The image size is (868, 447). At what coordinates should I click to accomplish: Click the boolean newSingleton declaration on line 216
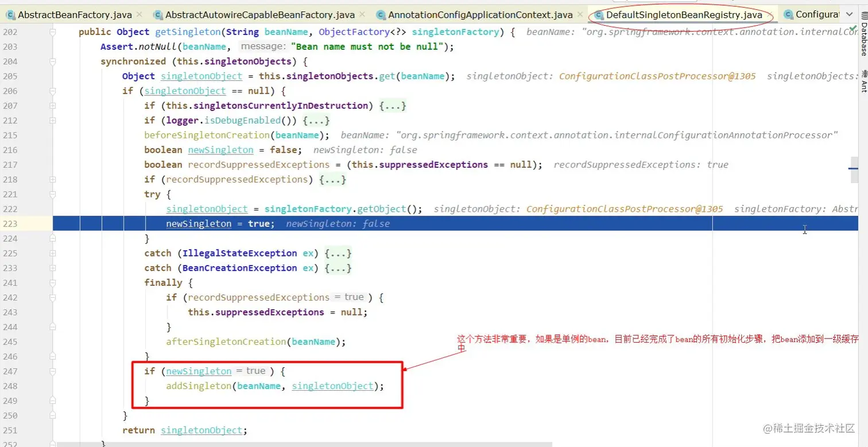(223, 150)
